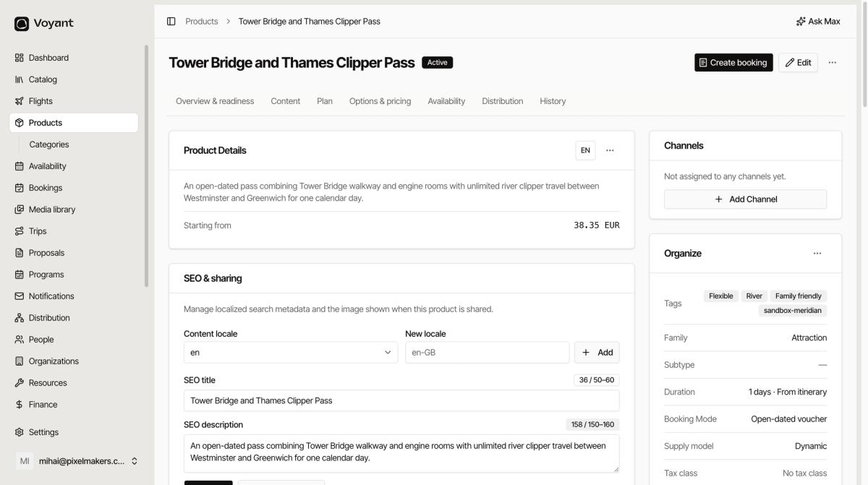
Task: Switch to Plan tab
Action: coord(325,101)
